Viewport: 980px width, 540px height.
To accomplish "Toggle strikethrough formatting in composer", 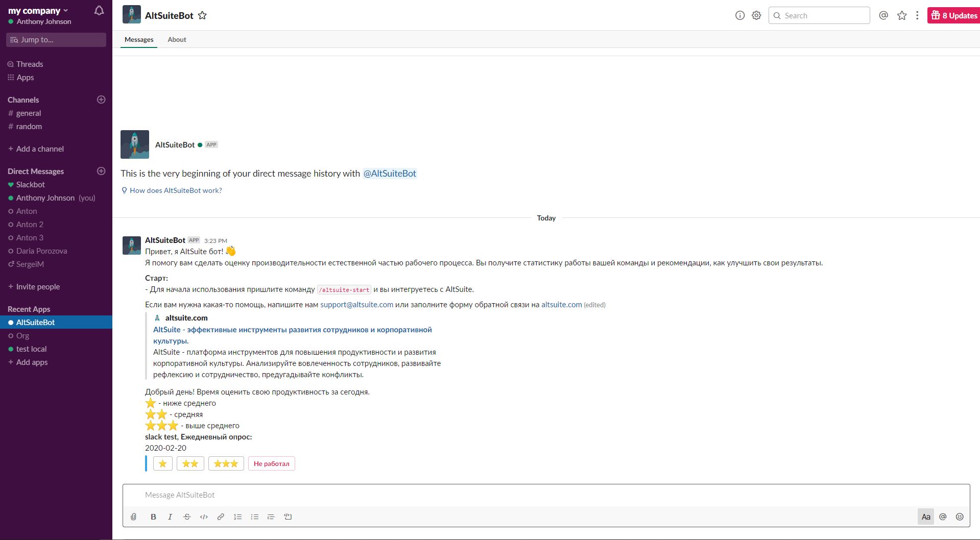I will click(187, 517).
